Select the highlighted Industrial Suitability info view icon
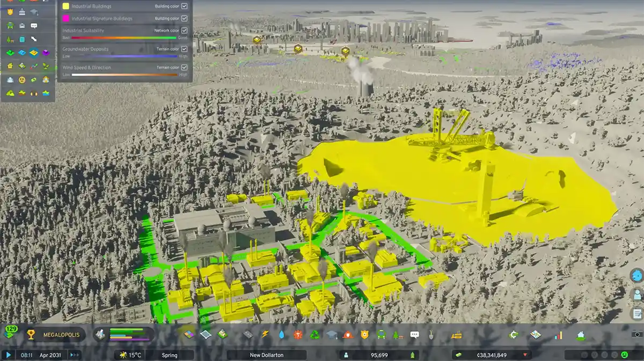This screenshot has height=361, width=644. coord(33,53)
